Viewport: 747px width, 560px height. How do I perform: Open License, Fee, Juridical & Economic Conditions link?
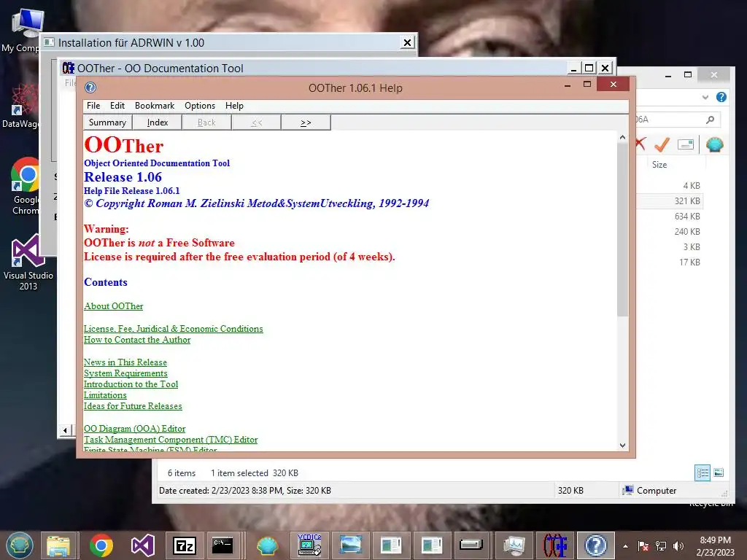click(x=174, y=329)
